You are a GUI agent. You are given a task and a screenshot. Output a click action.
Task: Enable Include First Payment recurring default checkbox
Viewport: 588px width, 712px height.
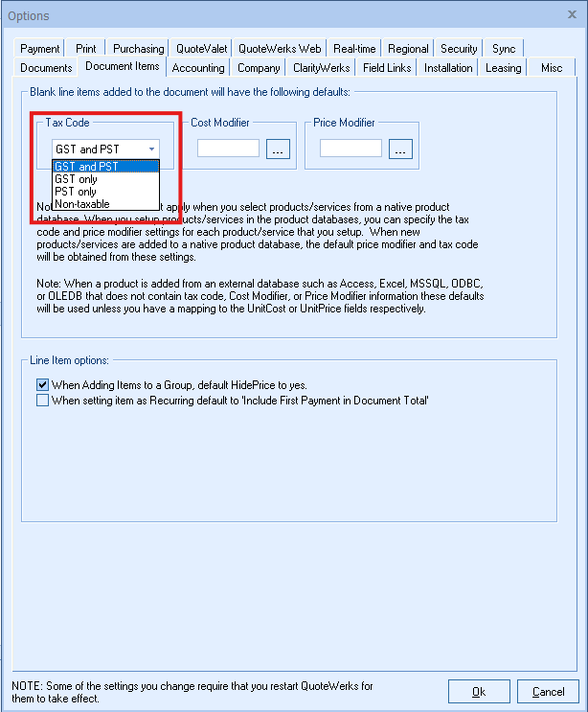[x=42, y=401]
